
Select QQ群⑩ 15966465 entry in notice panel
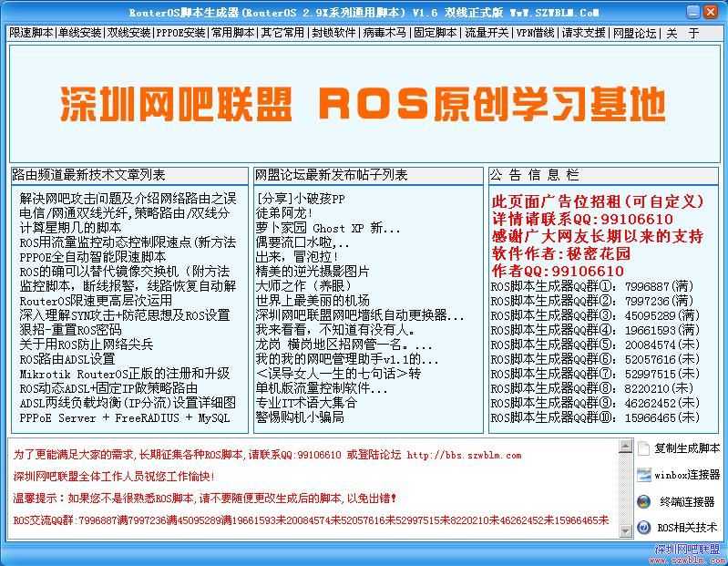click(x=595, y=417)
